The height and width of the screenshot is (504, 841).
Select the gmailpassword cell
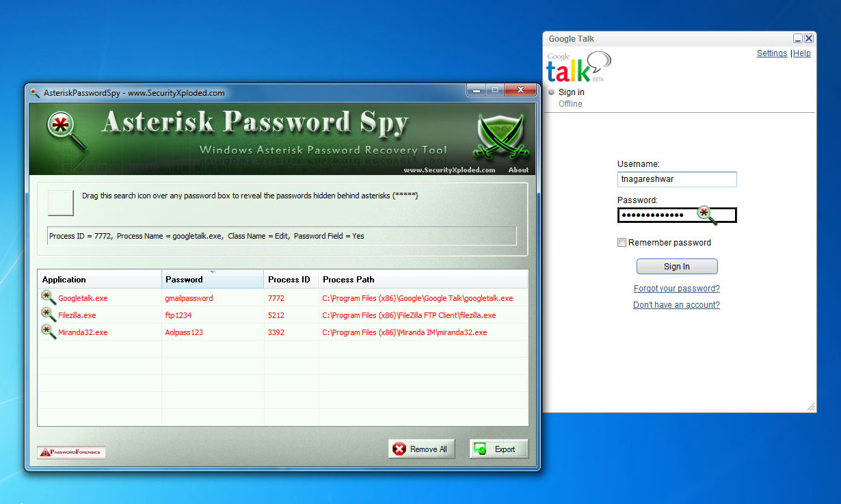point(189,298)
